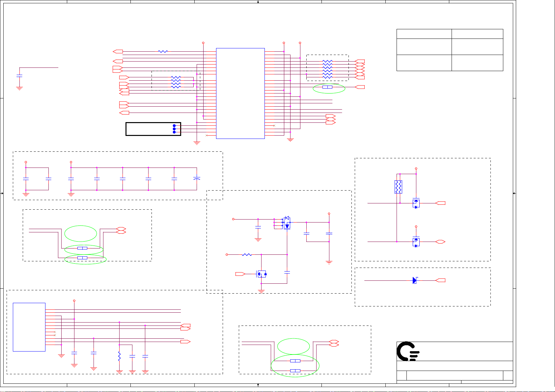The width and height of the screenshot is (555, 392).
Task: Click the input port driving the small MOSFET gate
Action: tap(240, 274)
